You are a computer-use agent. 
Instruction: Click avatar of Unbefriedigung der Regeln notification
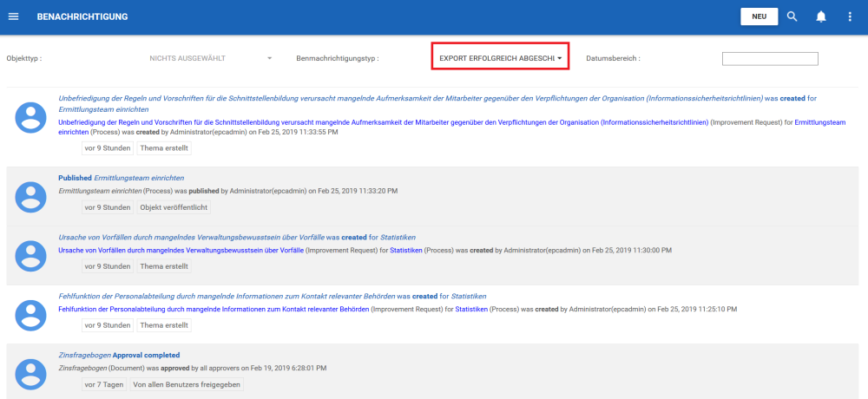[x=31, y=118]
